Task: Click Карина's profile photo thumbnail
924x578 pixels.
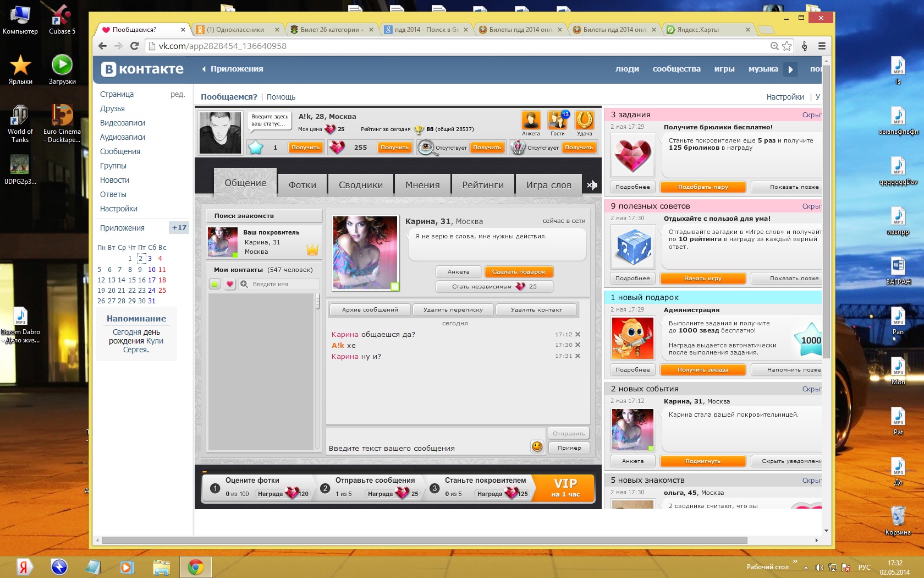Action: click(x=365, y=253)
